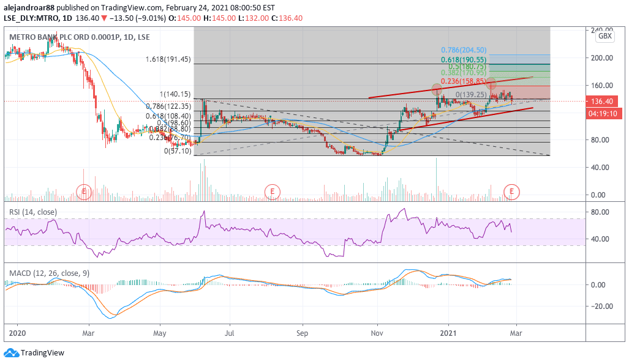Image resolution: width=629 pixels, height=364 pixels.
Task: Click the 0(57.10) Fibonacci level label
Action: point(178,151)
